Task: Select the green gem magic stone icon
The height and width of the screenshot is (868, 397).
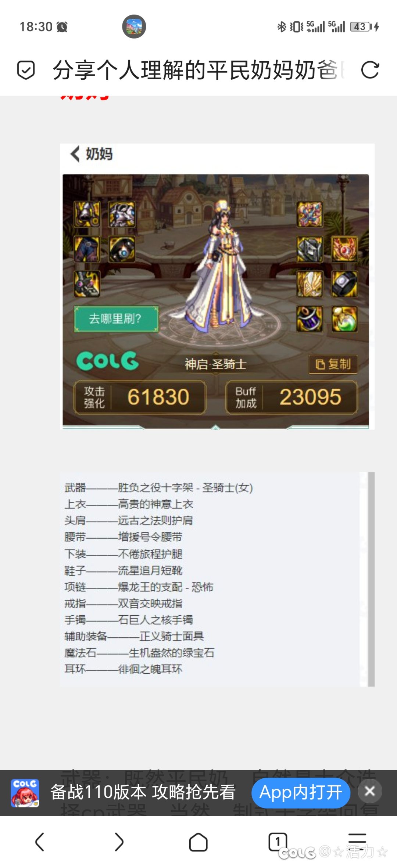Action: coord(344,319)
